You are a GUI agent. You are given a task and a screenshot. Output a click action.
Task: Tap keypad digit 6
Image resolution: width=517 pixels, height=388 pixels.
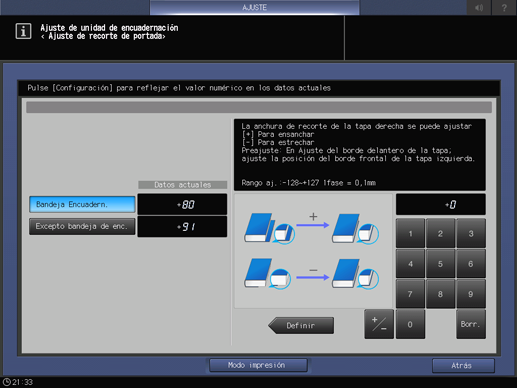coord(471,264)
